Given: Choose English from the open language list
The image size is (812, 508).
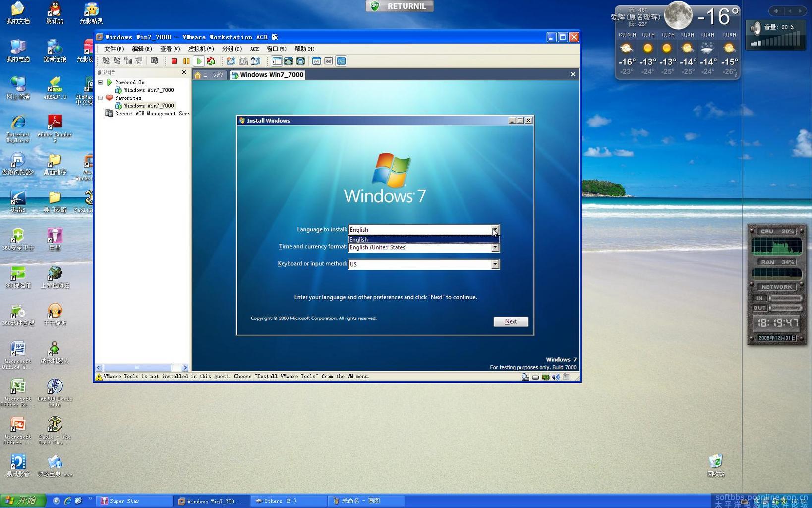Looking at the screenshot, I should 423,239.
